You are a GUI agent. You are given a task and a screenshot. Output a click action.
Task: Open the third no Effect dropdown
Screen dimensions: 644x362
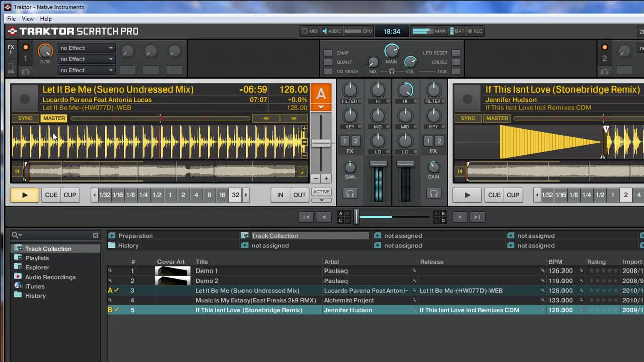click(x=87, y=70)
